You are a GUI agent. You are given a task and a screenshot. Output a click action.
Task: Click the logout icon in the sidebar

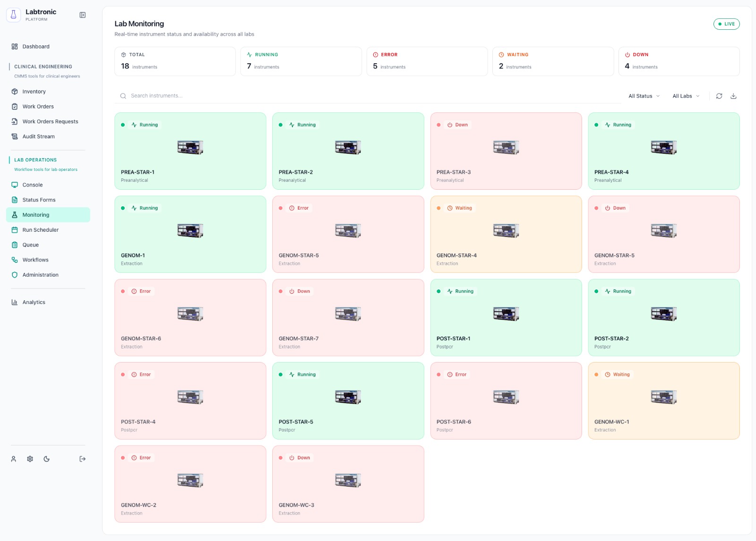click(83, 459)
